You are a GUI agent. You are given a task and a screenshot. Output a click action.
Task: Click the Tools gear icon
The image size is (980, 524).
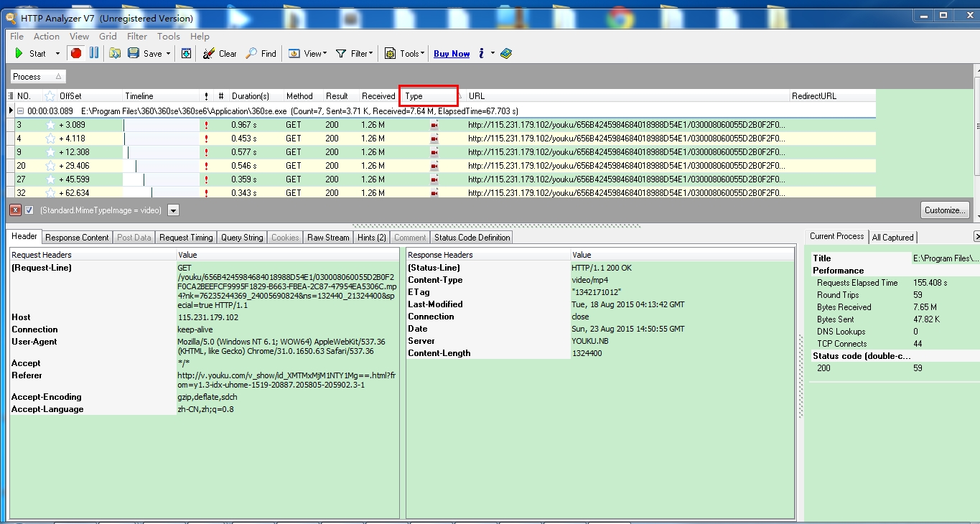pos(391,53)
